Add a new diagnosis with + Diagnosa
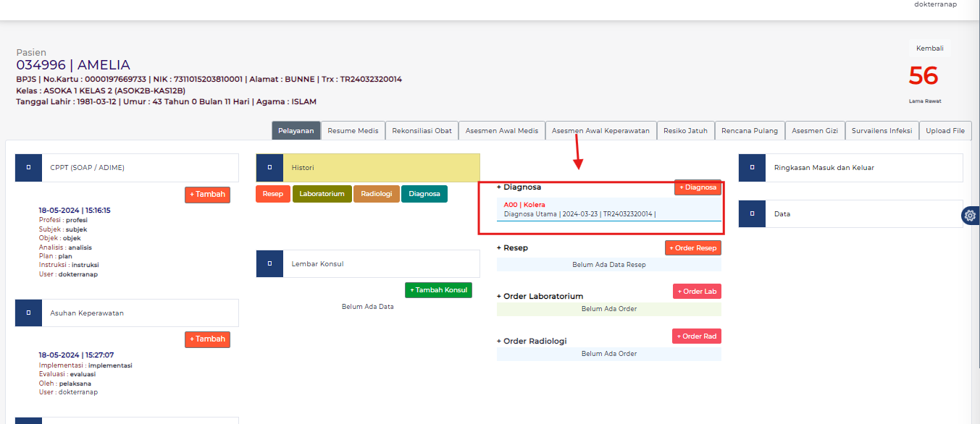Viewport: 980px width, 424px height. (x=698, y=187)
